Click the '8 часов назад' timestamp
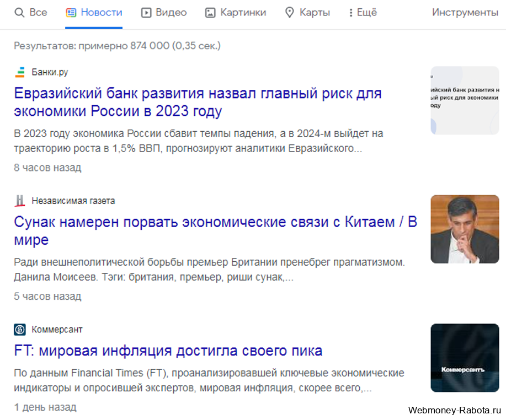Image resolution: width=506 pixels, height=420 pixels. tap(47, 168)
